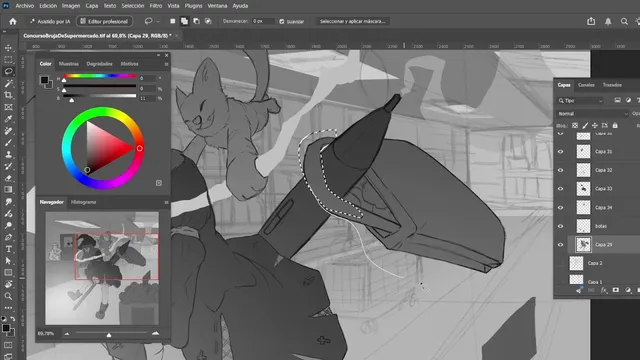Viewport: 640px width, 360px height.
Task: Switch to the Muestras tab
Action: 69,64
